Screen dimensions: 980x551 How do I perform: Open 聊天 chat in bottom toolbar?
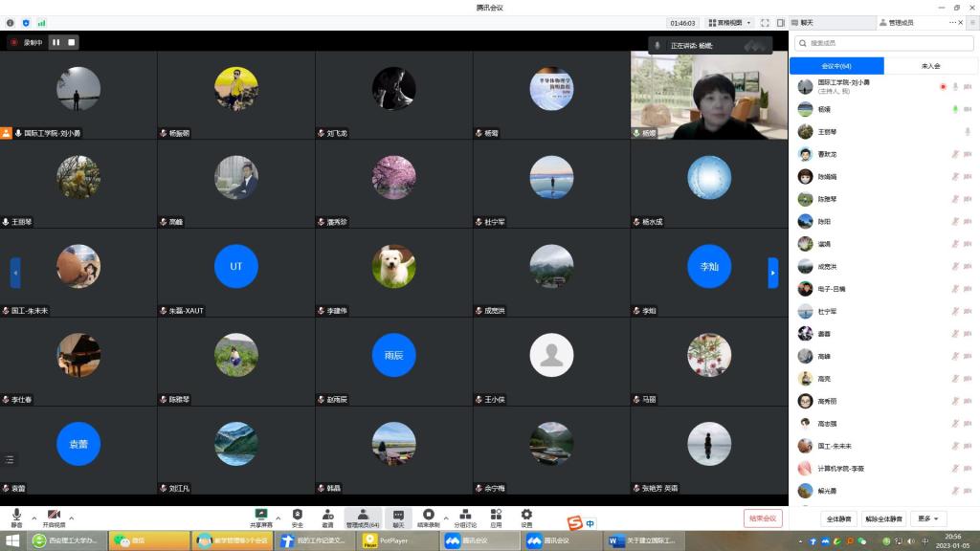[x=399, y=515]
